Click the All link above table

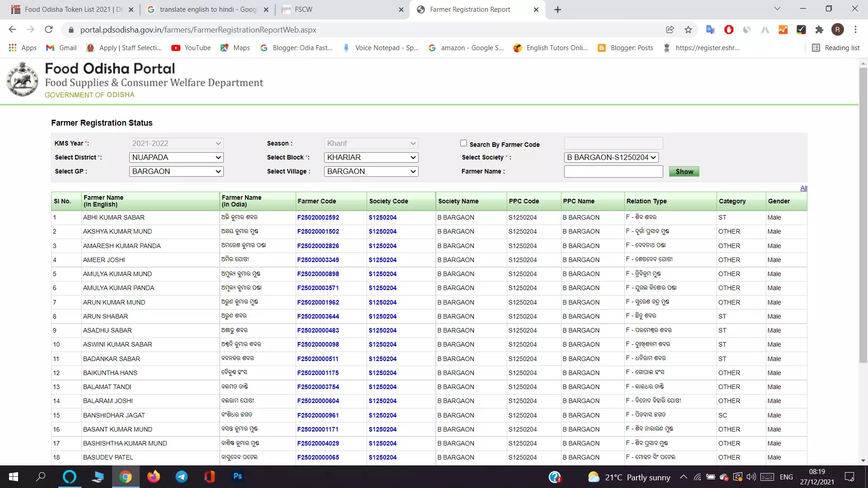coord(803,188)
